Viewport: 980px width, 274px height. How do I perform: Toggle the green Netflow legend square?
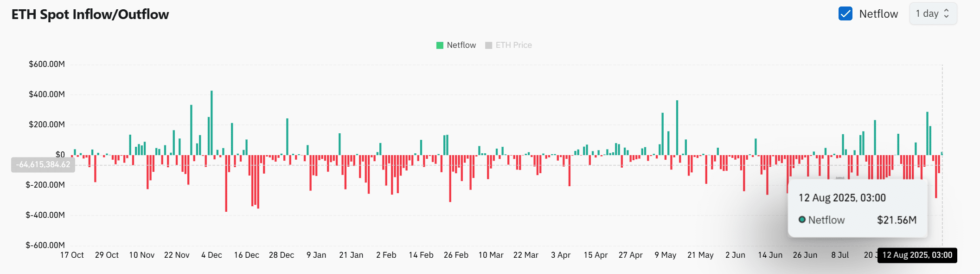(x=440, y=46)
